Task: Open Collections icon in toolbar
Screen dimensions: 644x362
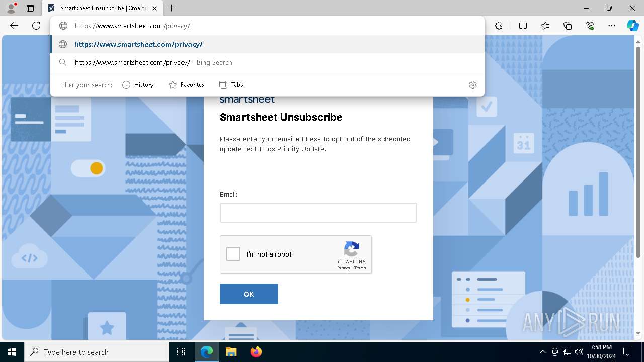Action: [568, 26]
